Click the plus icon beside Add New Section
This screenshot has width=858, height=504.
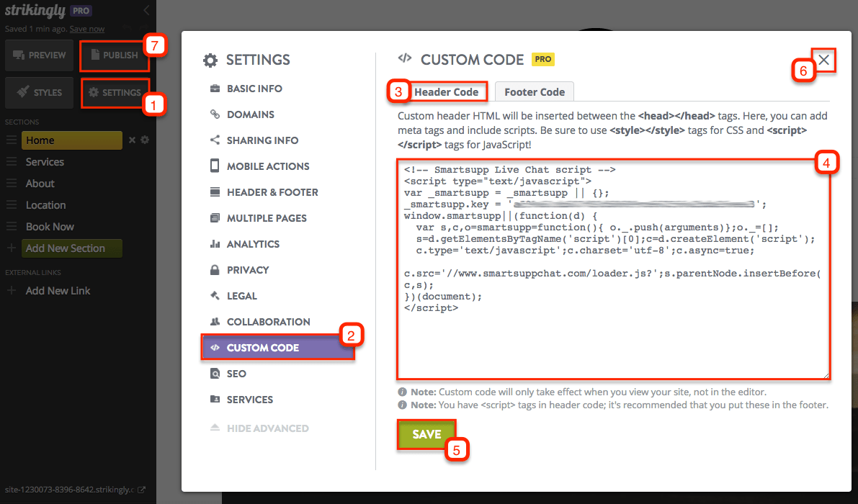(11, 248)
